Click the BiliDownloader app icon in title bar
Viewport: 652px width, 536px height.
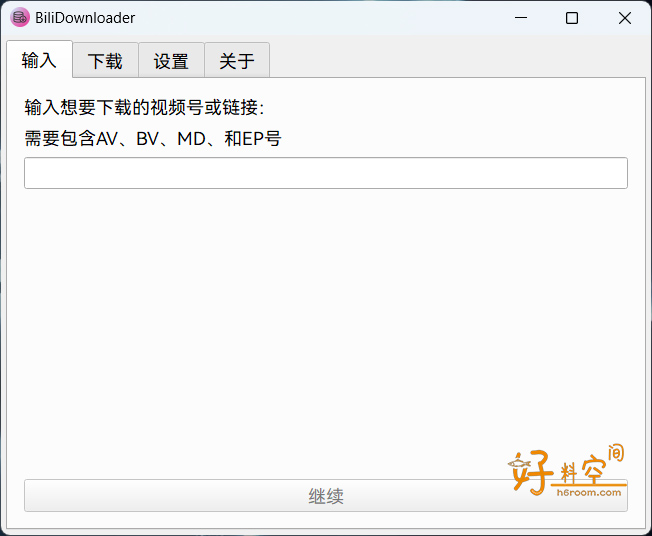tap(20, 18)
